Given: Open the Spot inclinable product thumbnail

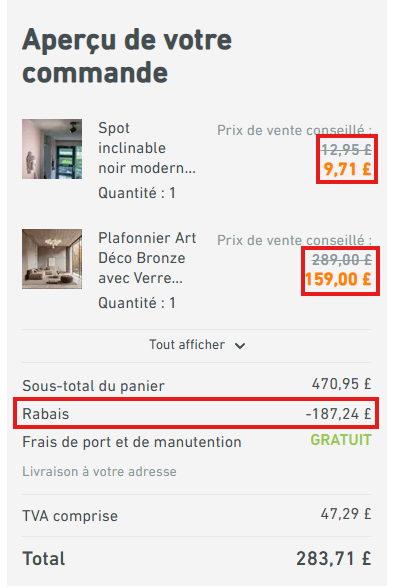Looking at the screenshot, I should pos(52,149).
